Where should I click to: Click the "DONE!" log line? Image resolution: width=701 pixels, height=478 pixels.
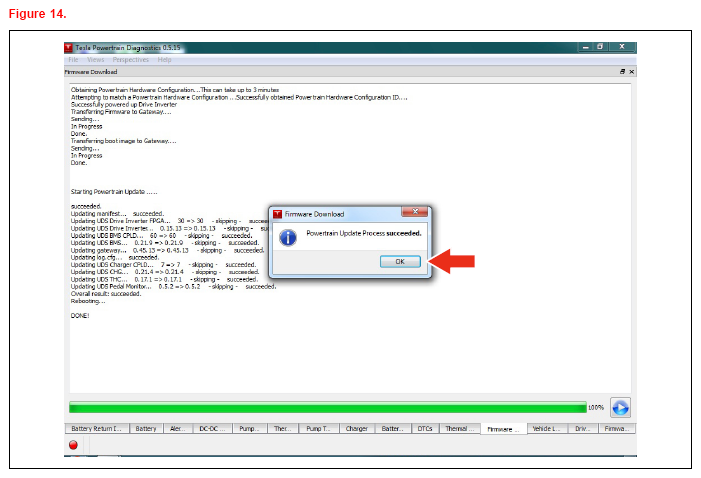[x=80, y=316]
